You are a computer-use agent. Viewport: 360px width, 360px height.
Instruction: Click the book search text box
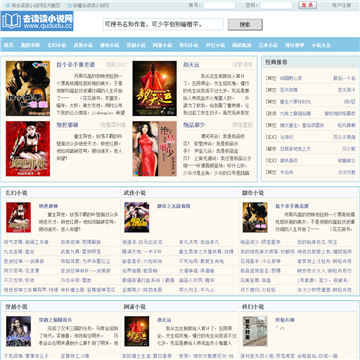point(163,24)
